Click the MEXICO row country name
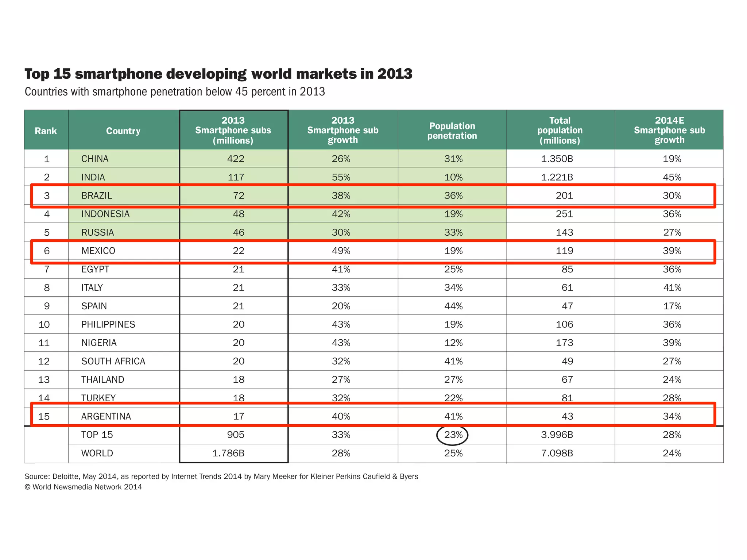The height and width of the screenshot is (560, 747). tap(98, 251)
